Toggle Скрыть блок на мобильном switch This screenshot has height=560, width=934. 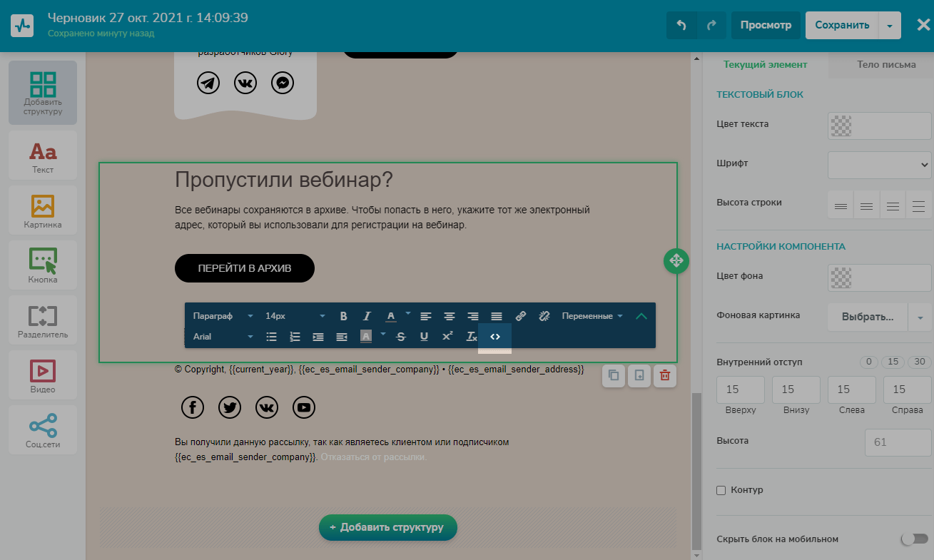click(x=913, y=539)
